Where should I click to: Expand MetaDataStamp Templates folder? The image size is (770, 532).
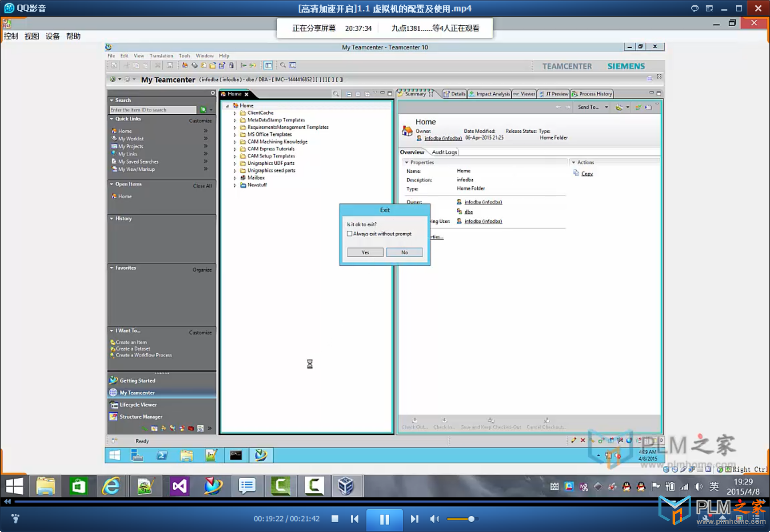235,120
